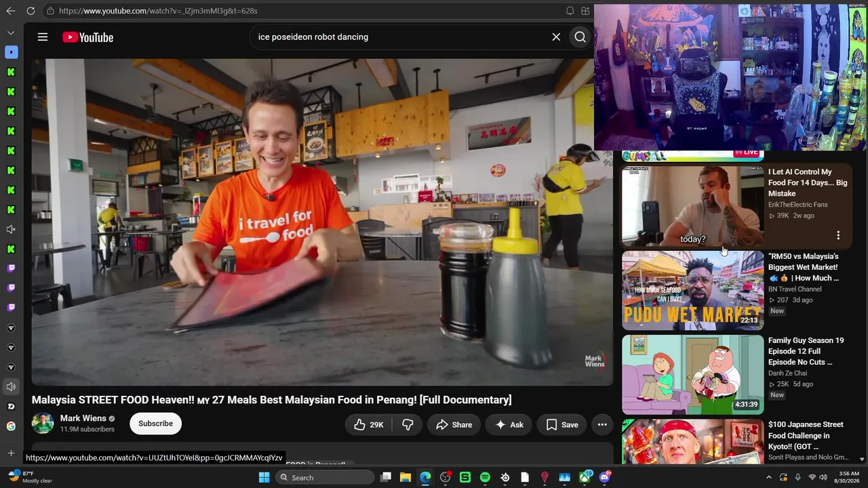The width and height of the screenshot is (868, 488).
Task: Select the active YouTube tab at the sidebar top
Action: pos(11,52)
